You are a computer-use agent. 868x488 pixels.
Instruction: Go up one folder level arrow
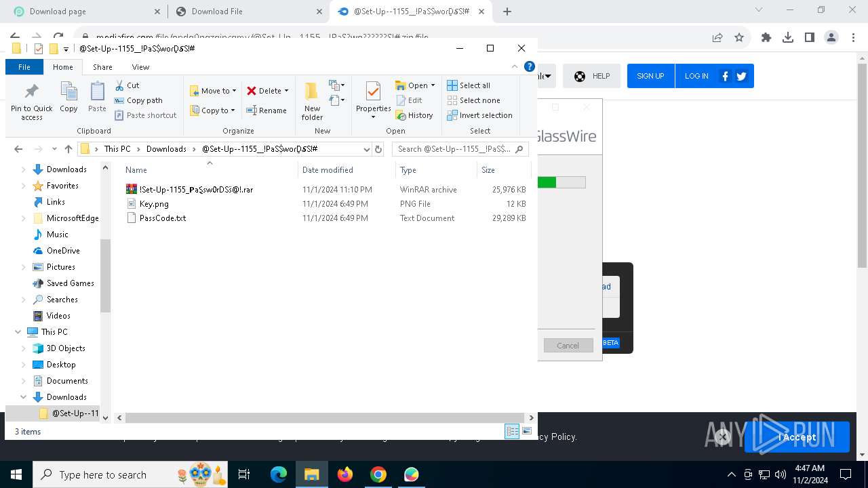(x=68, y=149)
